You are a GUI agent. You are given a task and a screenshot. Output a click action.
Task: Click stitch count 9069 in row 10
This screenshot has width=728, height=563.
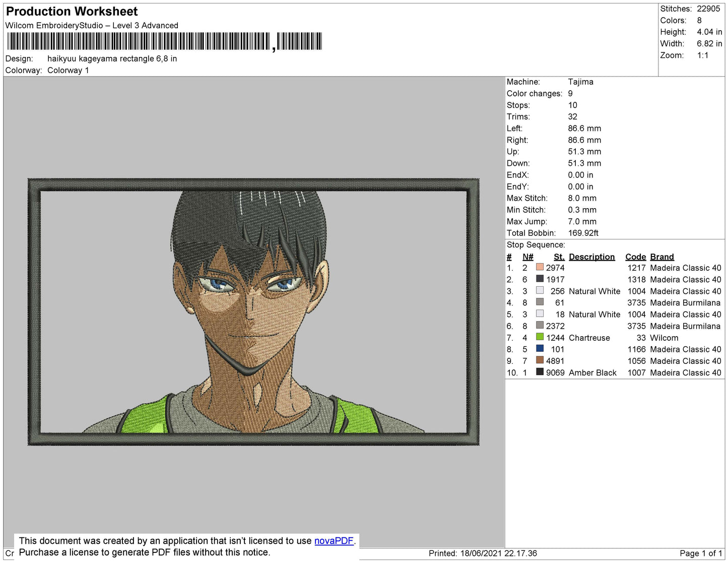[555, 372]
